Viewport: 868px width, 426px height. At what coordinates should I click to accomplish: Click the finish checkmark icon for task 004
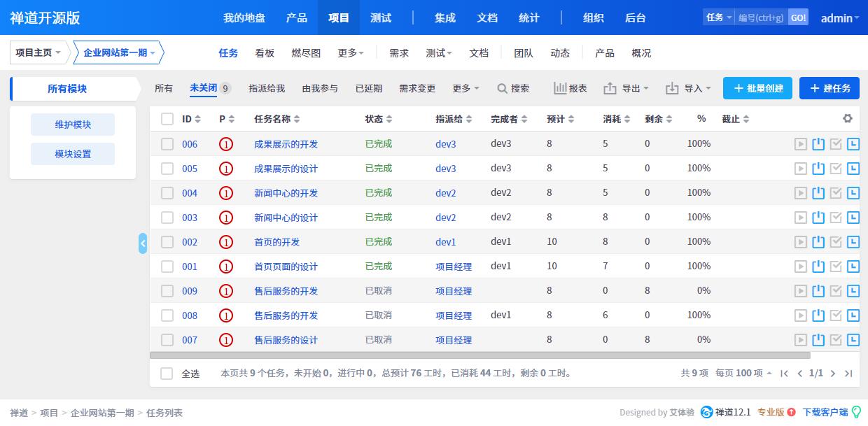click(836, 193)
